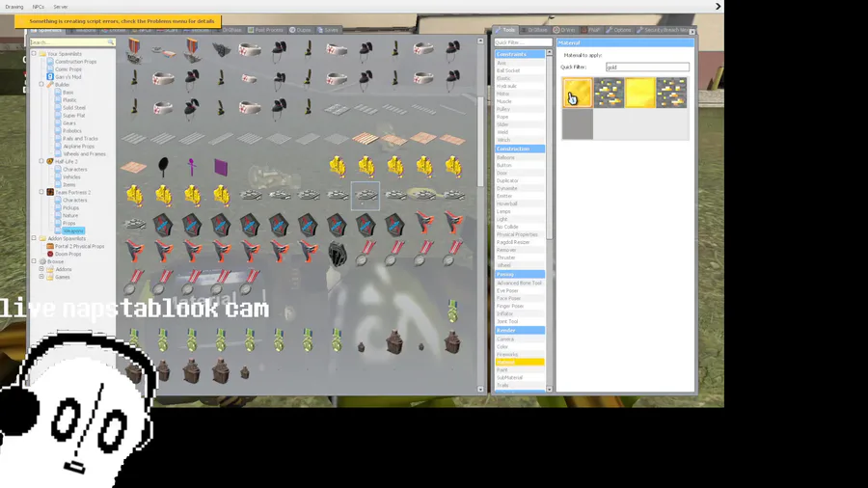Click the Portal 2 Physical Props icon
Screen dimensions: 868x488
[x=50, y=246]
